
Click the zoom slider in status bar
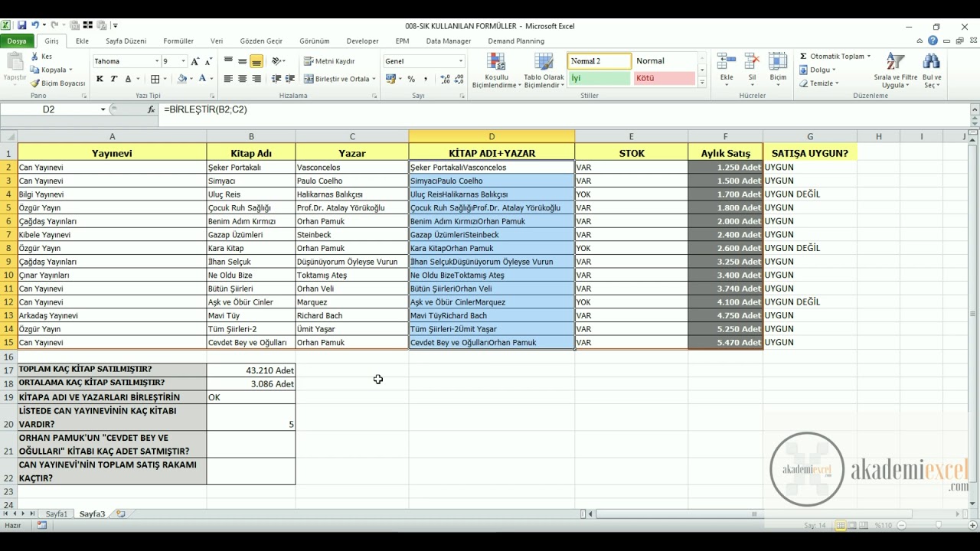click(939, 526)
